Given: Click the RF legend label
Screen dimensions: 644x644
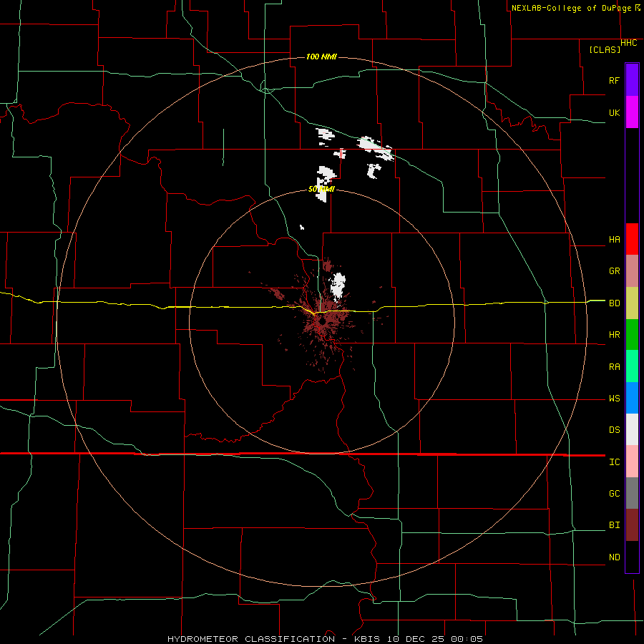Looking at the screenshot, I should tap(614, 80).
